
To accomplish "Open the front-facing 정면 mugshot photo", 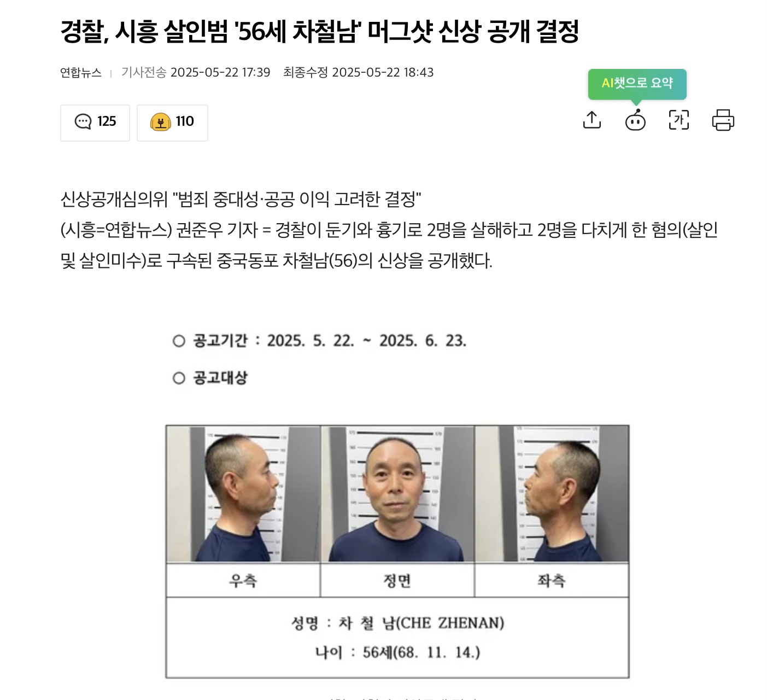I will [x=397, y=494].
